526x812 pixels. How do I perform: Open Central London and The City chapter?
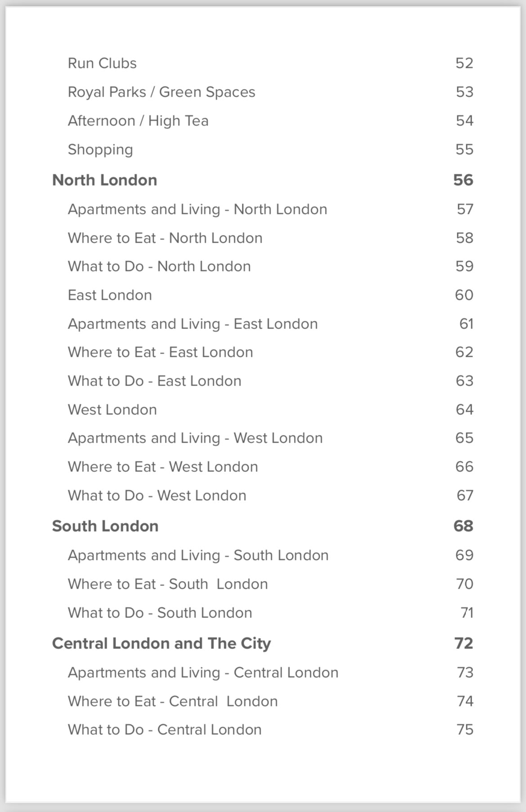tap(161, 643)
